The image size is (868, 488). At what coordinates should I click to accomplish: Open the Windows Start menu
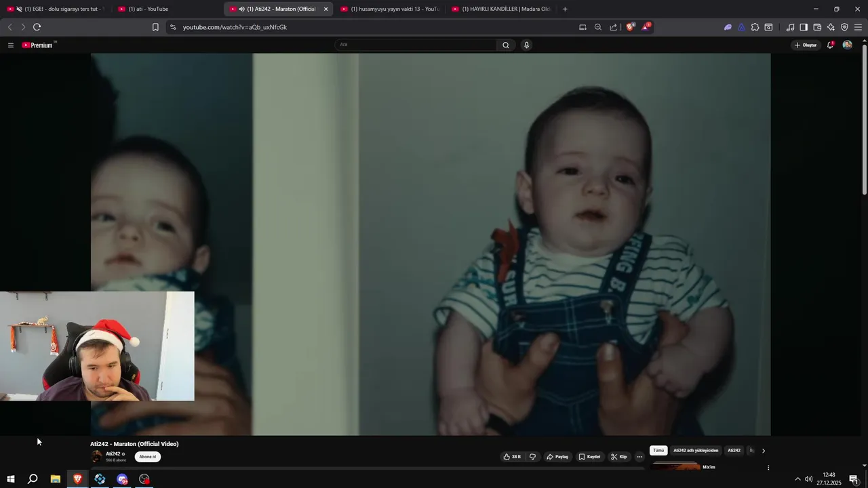(x=10, y=479)
